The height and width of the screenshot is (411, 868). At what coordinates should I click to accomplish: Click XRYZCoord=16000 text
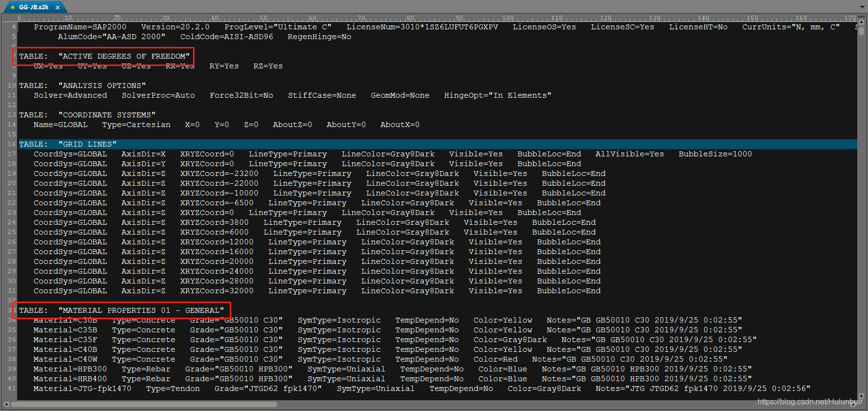pos(217,252)
